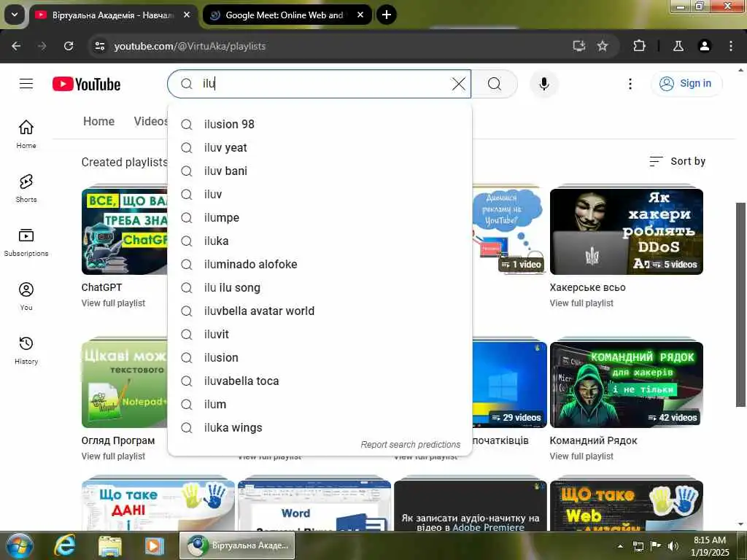Choose the 'iluv yeat' suggestion
Viewport: 747px width, 560px height.
[x=320, y=147]
